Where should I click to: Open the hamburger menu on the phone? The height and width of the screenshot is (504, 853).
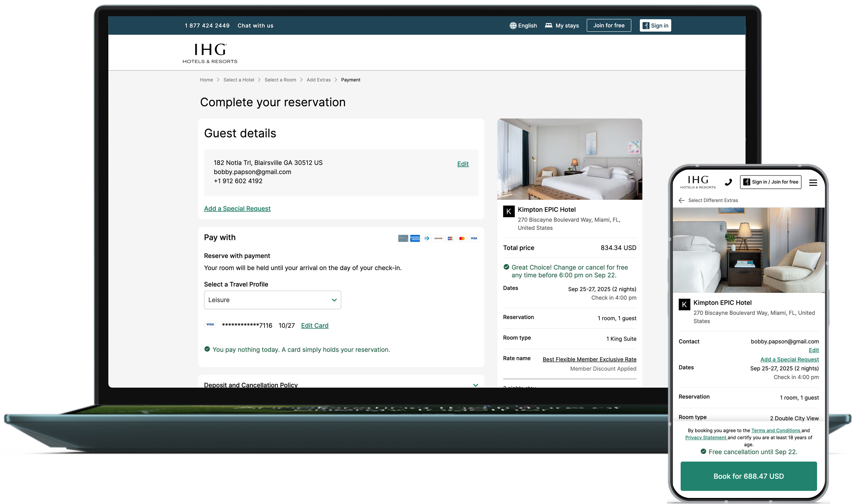click(x=813, y=183)
